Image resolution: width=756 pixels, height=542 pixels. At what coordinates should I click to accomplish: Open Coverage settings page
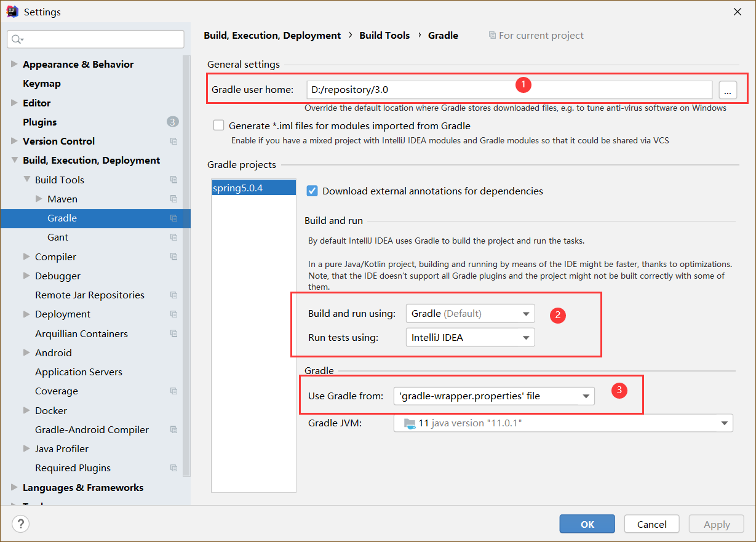point(57,391)
